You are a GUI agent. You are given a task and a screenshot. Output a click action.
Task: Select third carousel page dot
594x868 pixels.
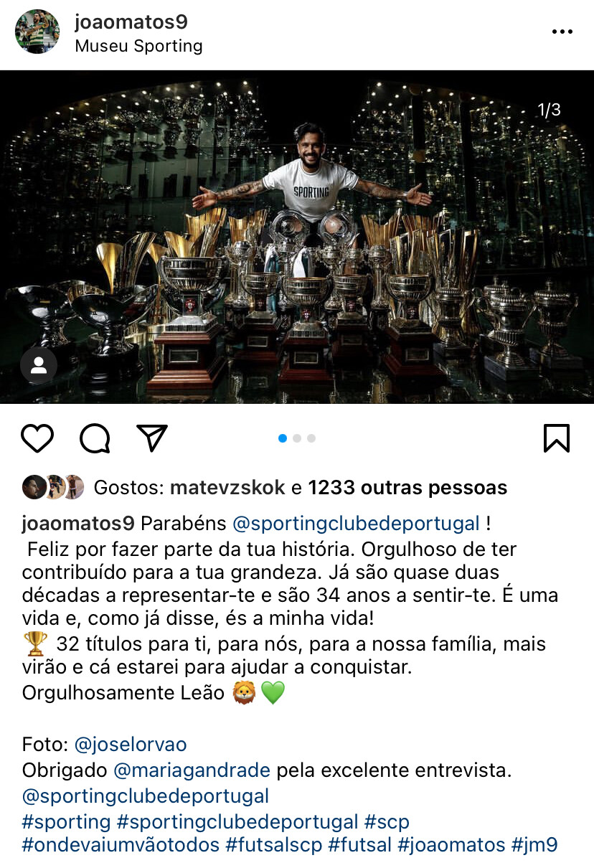pyautogui.click(x=311, y=438)
